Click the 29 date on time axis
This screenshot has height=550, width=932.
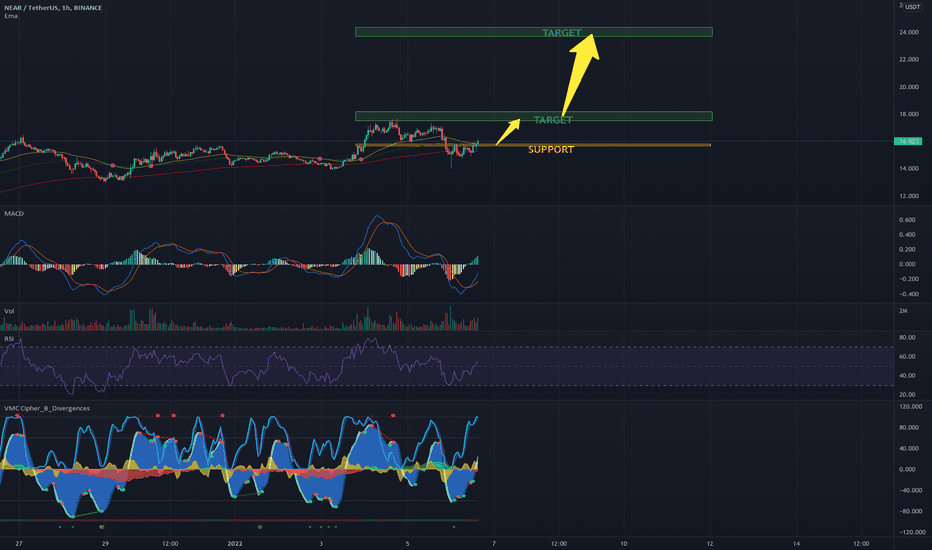105,544
